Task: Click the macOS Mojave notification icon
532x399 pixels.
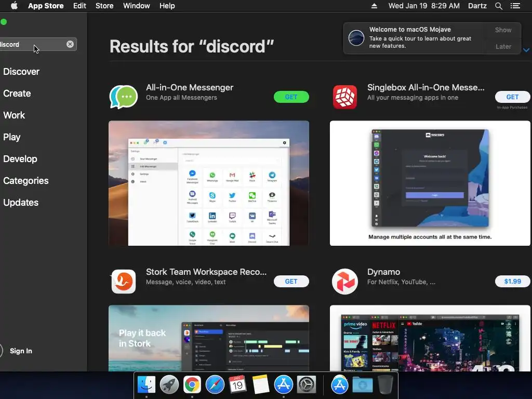Action: point(356,37)
